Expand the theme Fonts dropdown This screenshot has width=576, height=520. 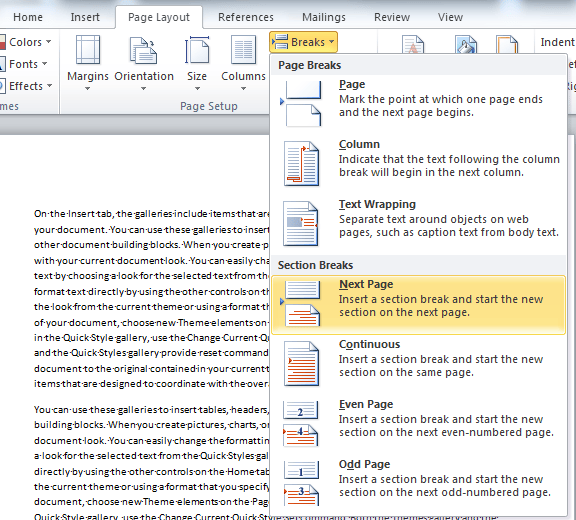[44, 64]
